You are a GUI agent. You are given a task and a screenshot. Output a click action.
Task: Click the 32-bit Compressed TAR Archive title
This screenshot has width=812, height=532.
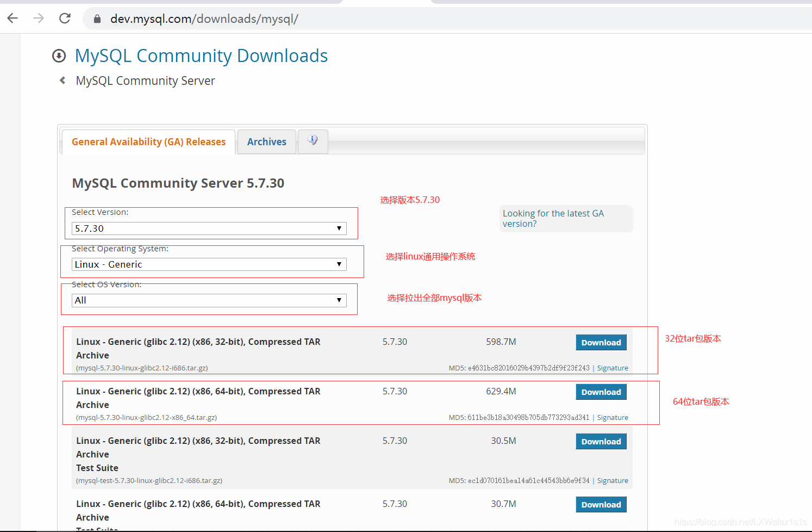tap(198, 349)
